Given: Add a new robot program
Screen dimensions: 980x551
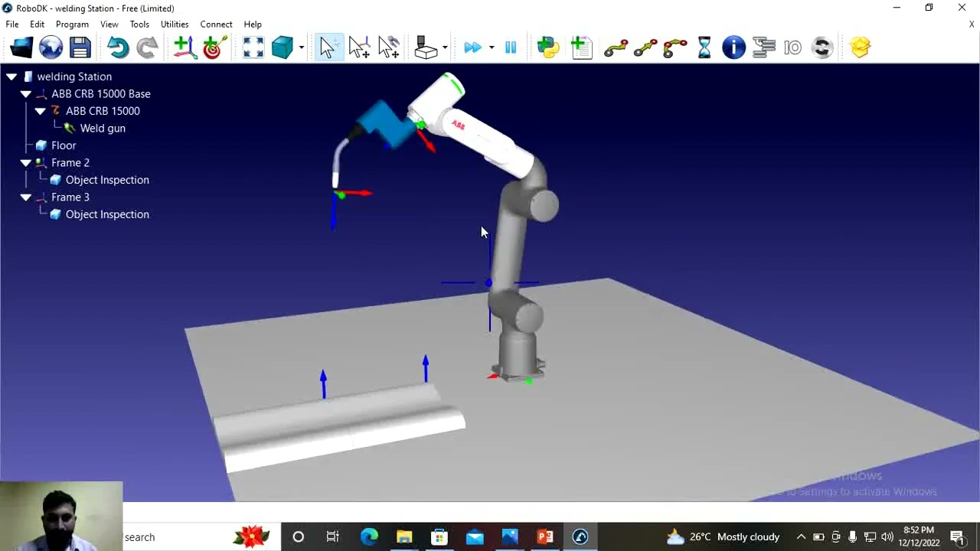Looking at the screenshot, I should (582, 47).
